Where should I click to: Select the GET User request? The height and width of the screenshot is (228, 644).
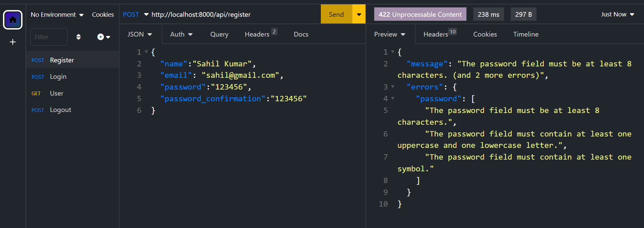(x=56, y=93)
